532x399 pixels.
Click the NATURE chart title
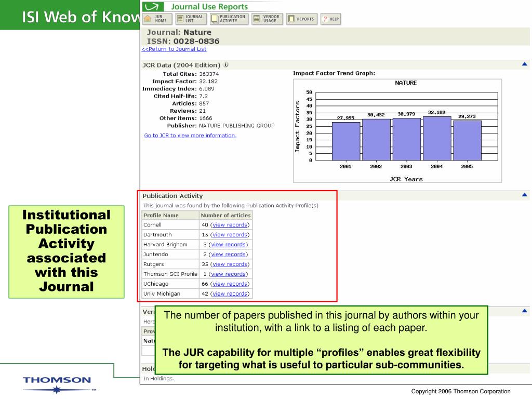[x=406, y=83]
